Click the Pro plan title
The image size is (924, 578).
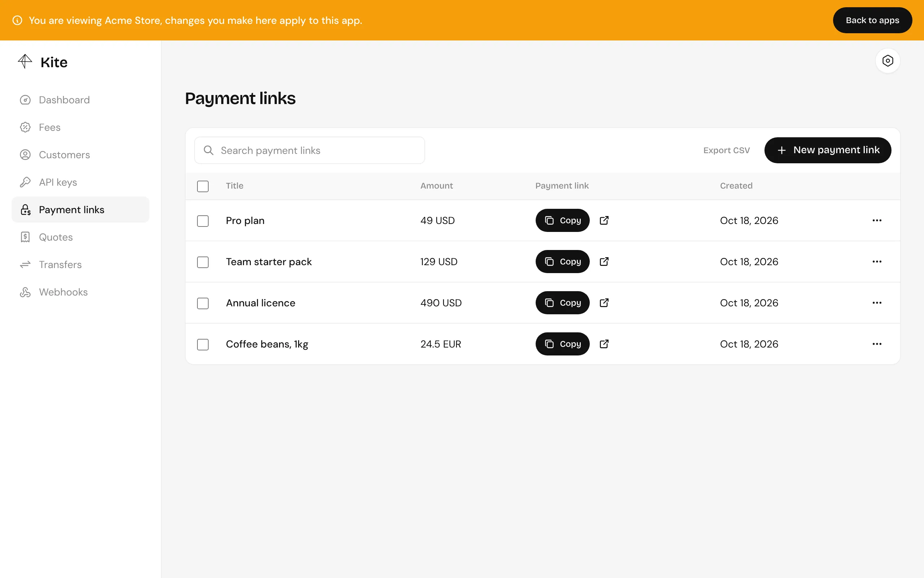click(245, 221)
